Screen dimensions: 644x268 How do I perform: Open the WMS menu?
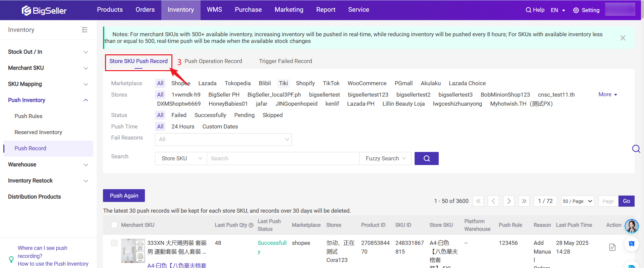point(214,10)
